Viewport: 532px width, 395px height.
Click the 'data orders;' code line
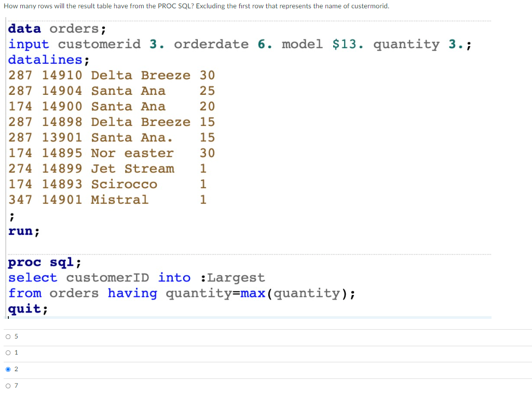[57, 29]
